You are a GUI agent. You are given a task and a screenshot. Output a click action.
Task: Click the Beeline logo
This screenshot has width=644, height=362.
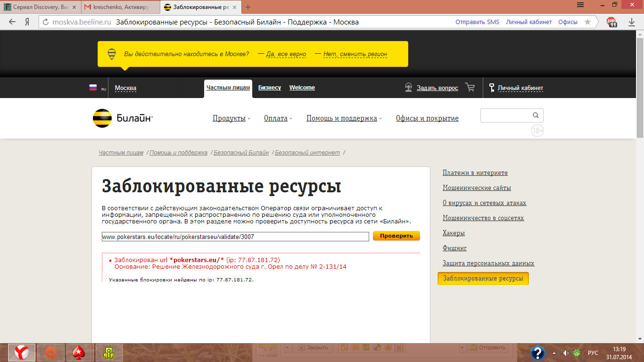[123, 118]
